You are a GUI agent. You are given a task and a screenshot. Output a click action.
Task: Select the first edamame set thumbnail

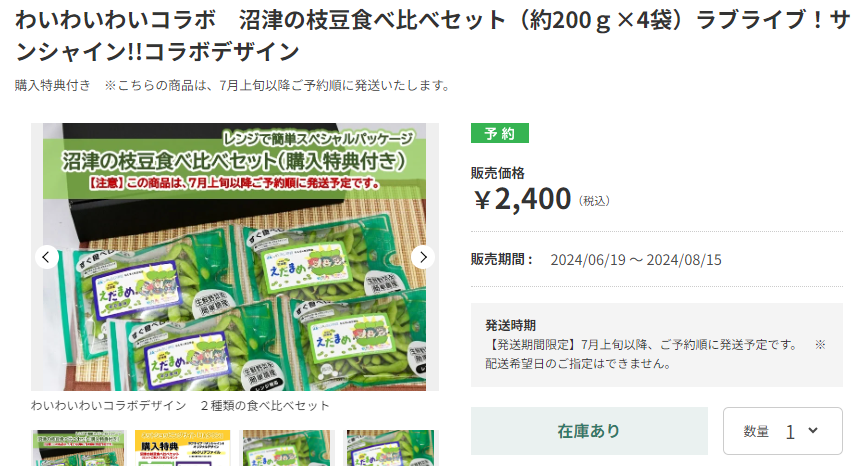79,448
